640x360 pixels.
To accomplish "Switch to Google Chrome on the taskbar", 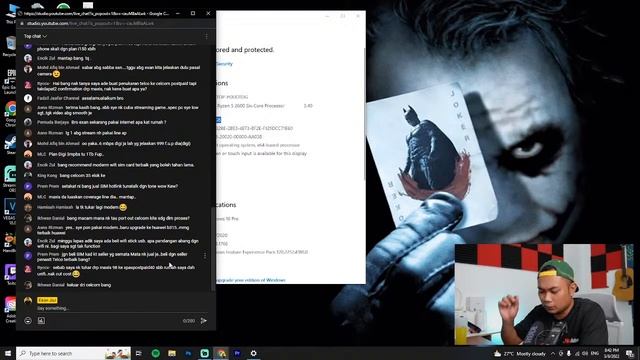I will click(x=221, y=353).
